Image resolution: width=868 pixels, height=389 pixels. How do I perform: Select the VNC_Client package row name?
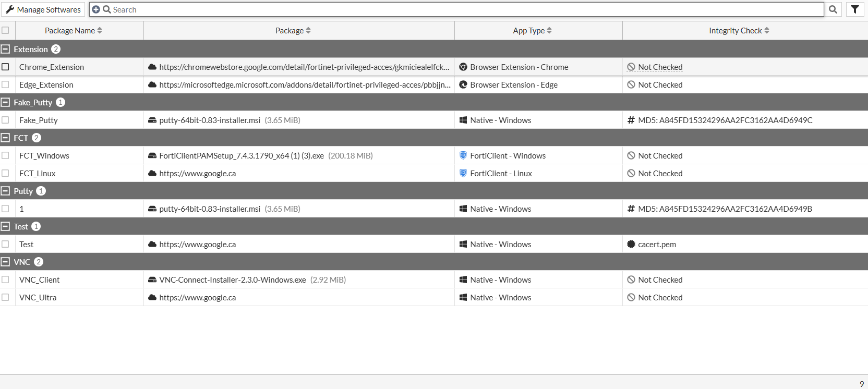pos(40,279)
